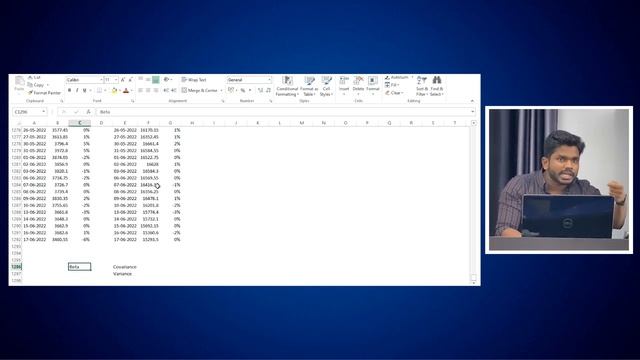Click the Select All corner triangle
640x360 pixels.
point(18,123)
